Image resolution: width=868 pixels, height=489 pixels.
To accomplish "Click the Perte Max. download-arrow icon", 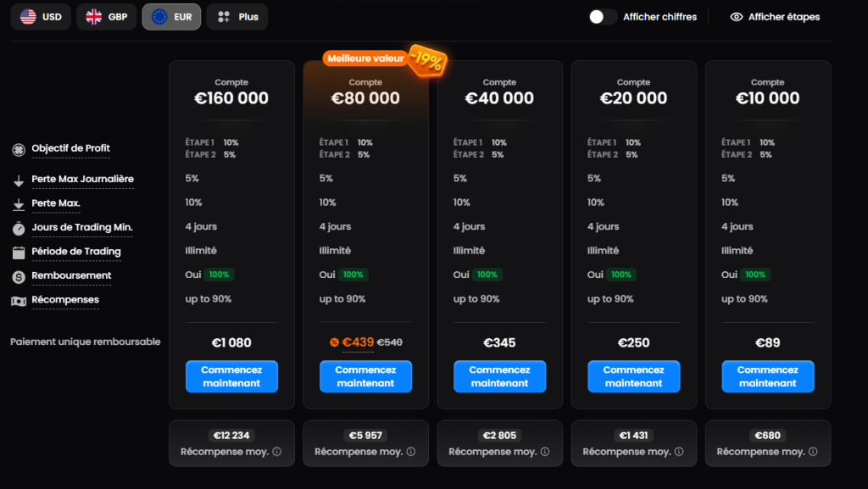I will tap(19, 205).
